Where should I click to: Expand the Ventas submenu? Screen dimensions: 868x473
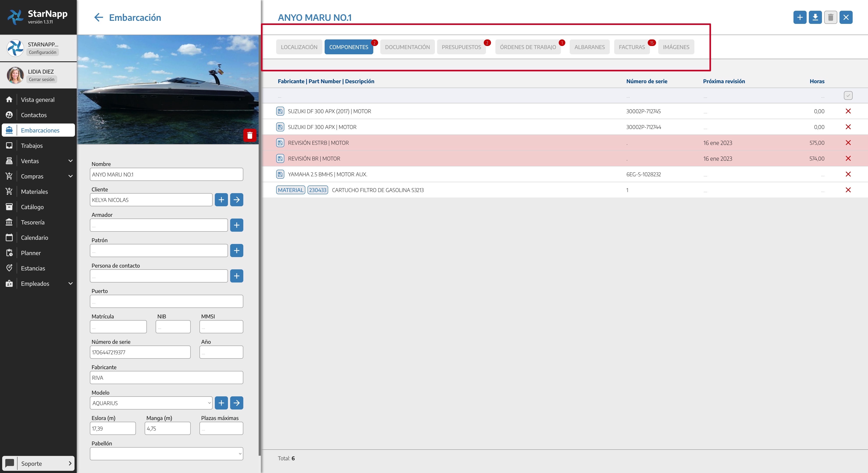tap(70, 161)
